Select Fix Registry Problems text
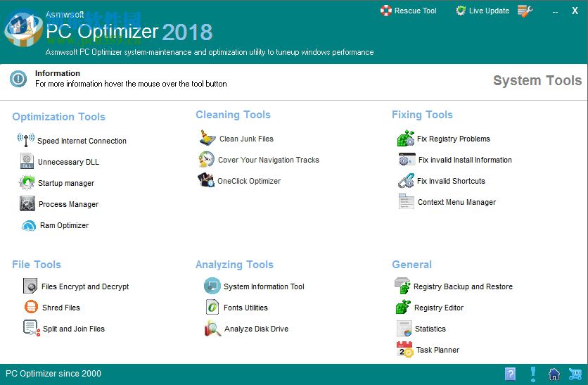The image size is (588, 385). (454, 139)
